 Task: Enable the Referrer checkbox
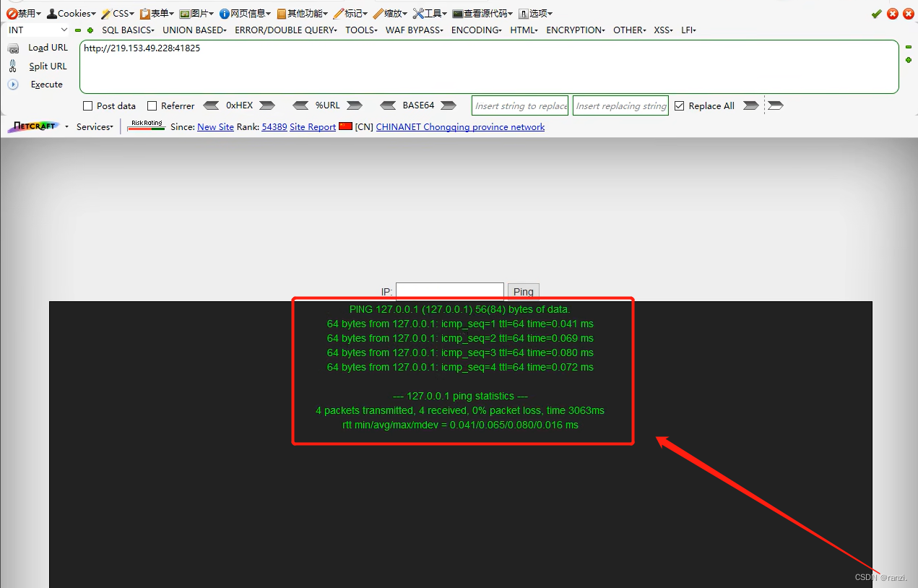152,106
